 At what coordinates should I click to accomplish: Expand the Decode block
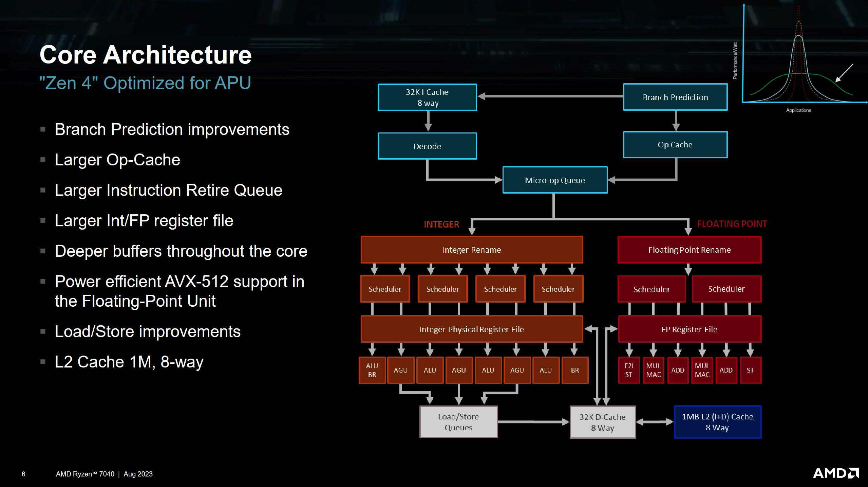coord(427,146)
